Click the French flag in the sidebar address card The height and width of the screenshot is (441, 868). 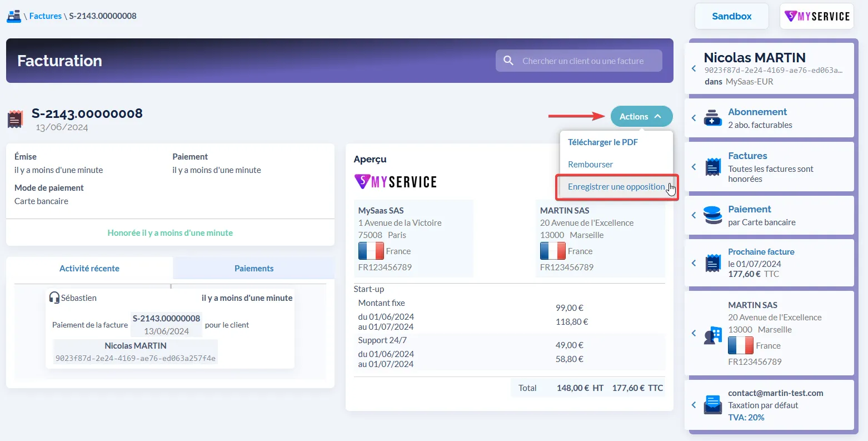coord(741,345)
